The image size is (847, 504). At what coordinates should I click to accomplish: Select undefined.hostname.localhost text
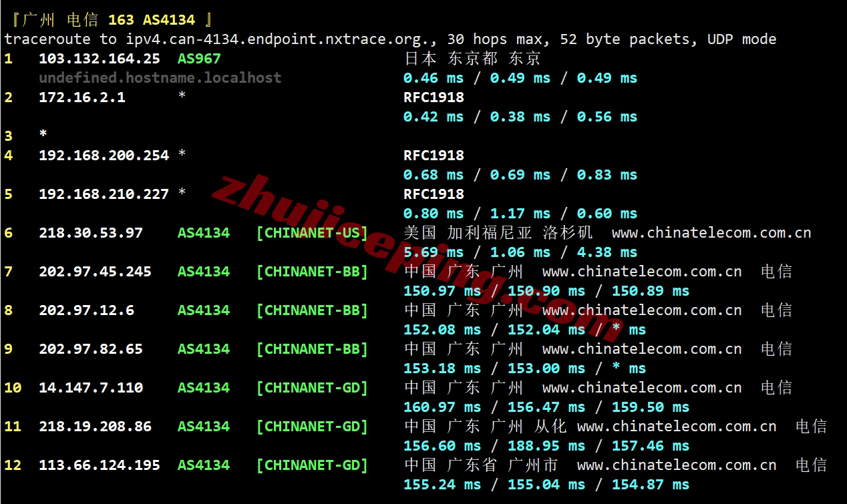pos(160,77)
